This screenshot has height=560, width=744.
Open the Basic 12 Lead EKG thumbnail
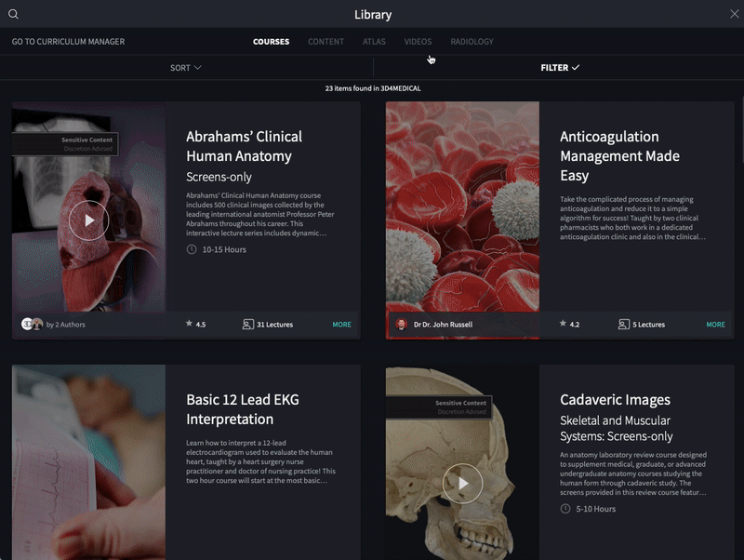point(88,462)
